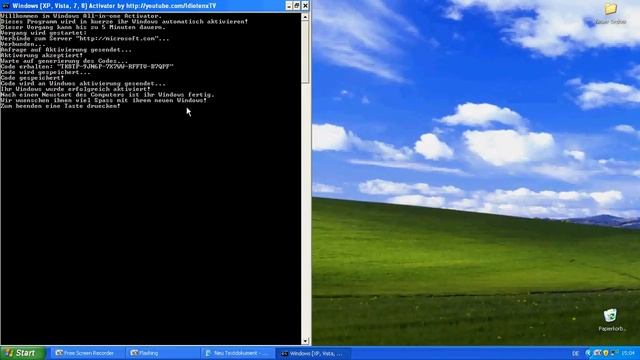Open console window system menu icon

[x=6, y=6]
